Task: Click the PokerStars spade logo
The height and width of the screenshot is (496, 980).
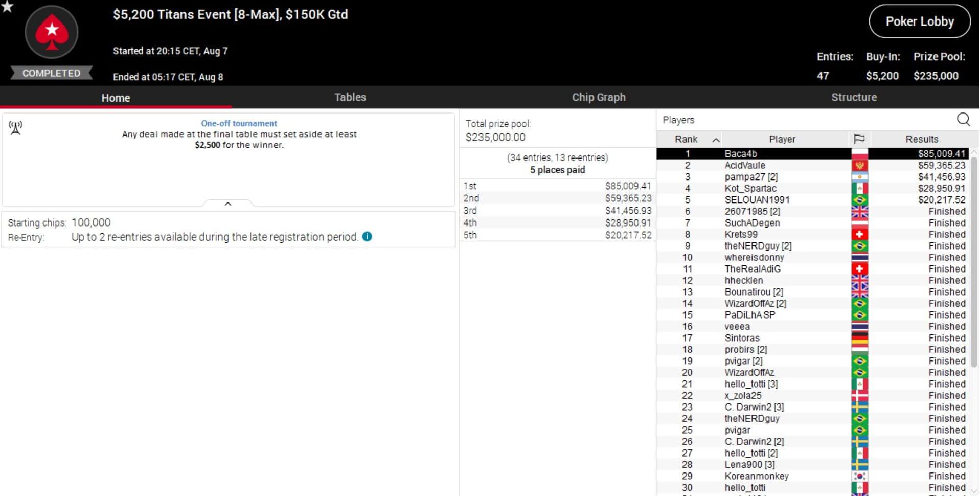Action: 52,32
